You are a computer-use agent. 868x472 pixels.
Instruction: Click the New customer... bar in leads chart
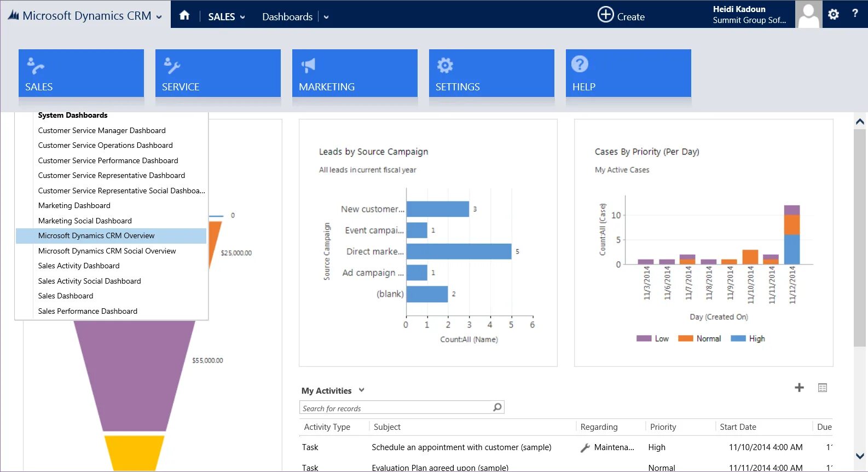(x=438, y=209)
